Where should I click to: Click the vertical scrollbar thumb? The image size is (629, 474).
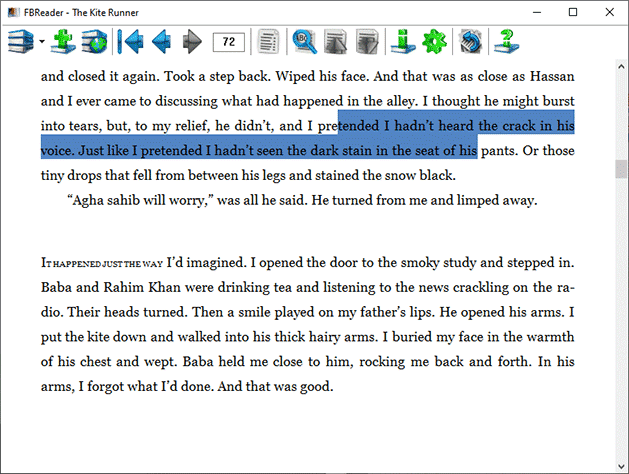(x=621, y=169)
